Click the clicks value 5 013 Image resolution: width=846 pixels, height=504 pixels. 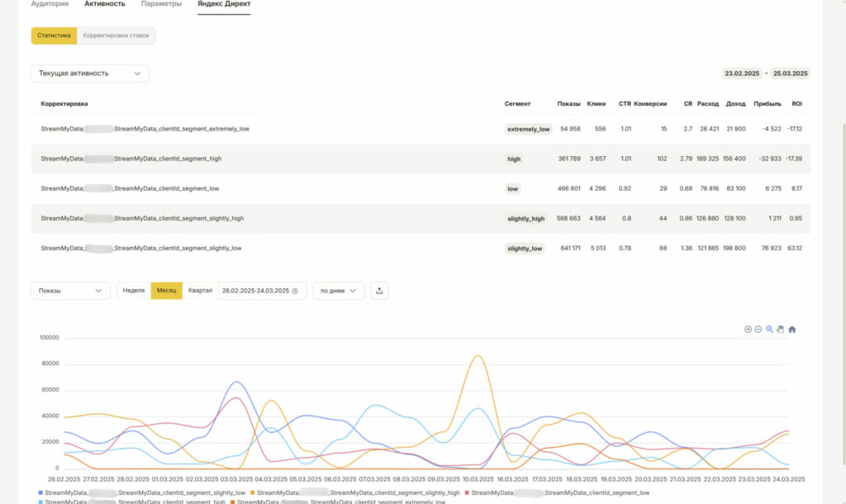coord(598,248)
